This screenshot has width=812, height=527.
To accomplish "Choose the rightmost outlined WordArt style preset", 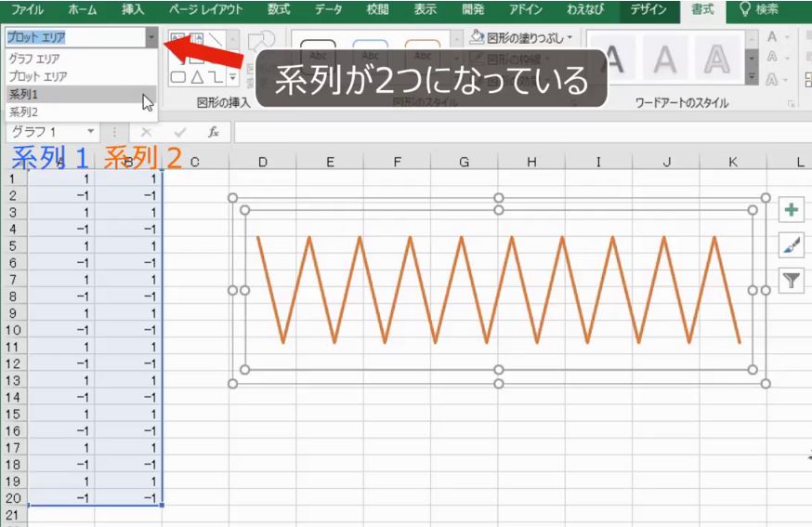I will pyautogui.click(x=716, y=59).
